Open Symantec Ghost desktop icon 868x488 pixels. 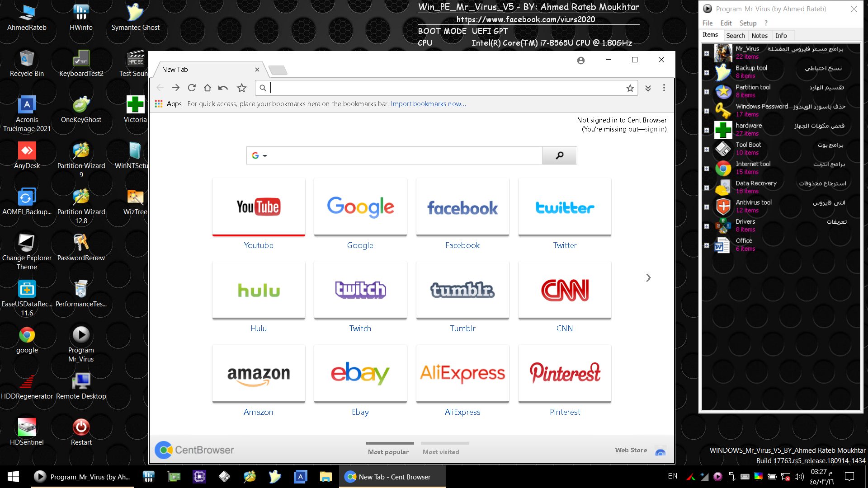(135, 17)
